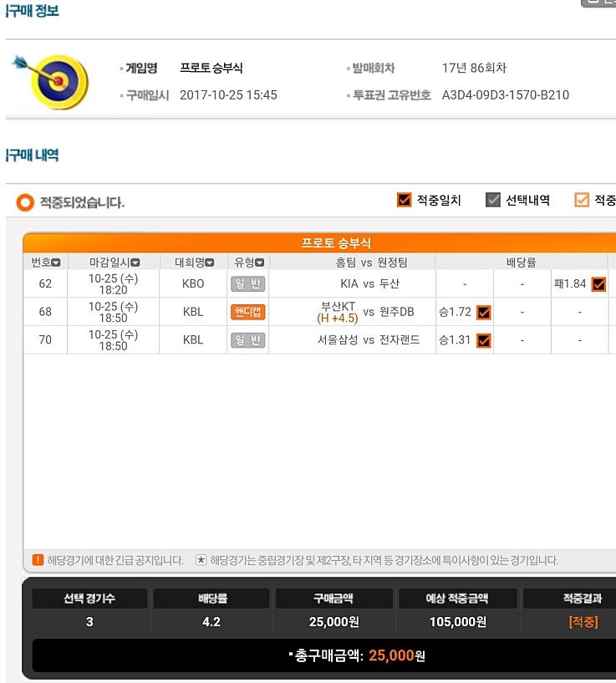Click the orange urgent notice exclamation icon
Screen dimensions: 616x683
[38, 560]
